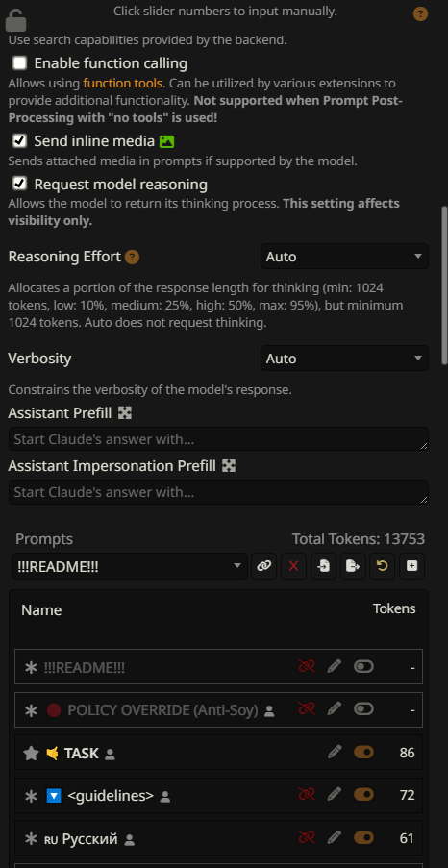Toggle off the <guidelines> prompt switch

(x=363, y=795)
